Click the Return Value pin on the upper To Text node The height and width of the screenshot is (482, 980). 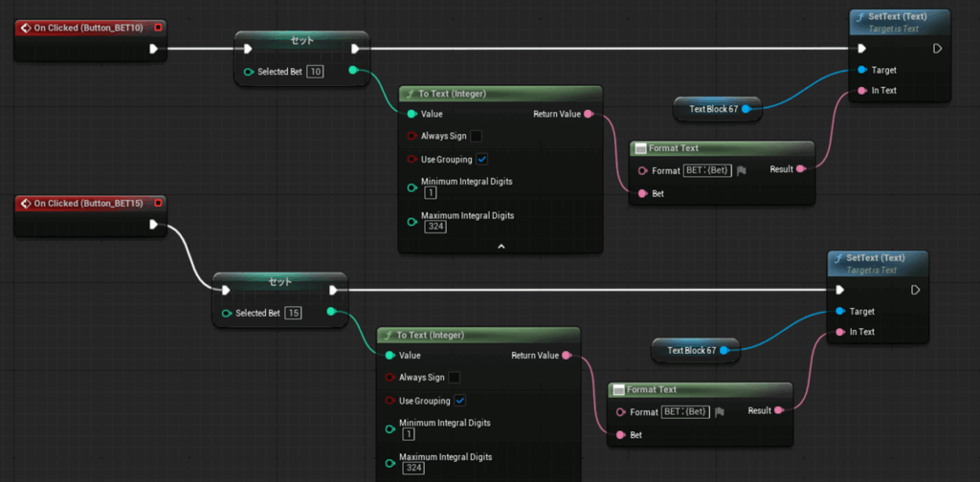589,114
